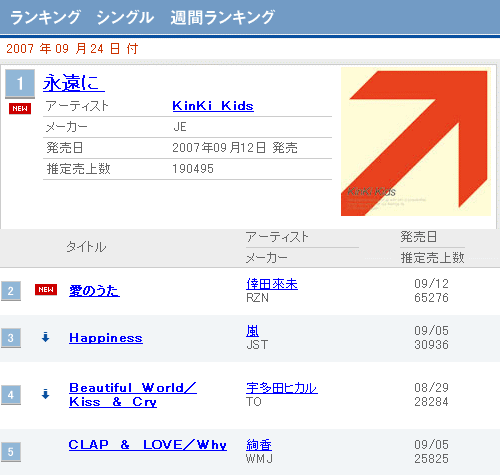Click the NEW badge under rank 1
Image resolution: width=500 pixels, height=475 pixels.
[20, 109]
